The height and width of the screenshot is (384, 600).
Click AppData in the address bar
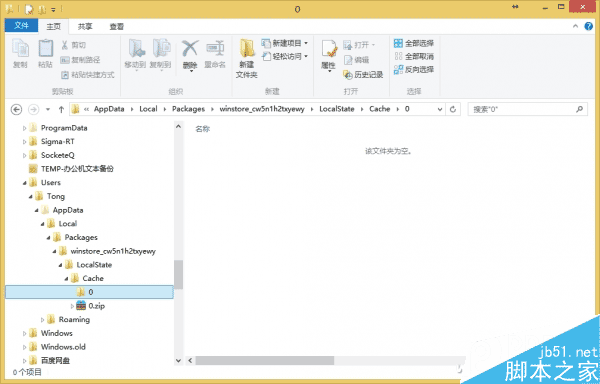109,109
